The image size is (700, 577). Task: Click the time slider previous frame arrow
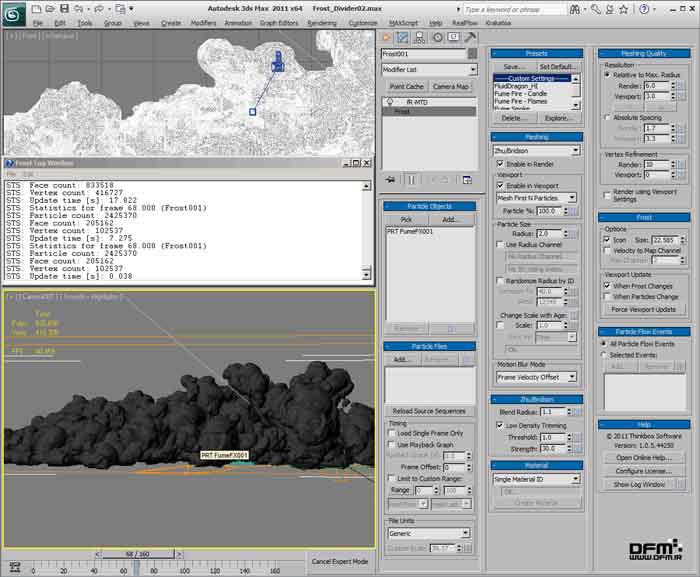click(98, 554)
